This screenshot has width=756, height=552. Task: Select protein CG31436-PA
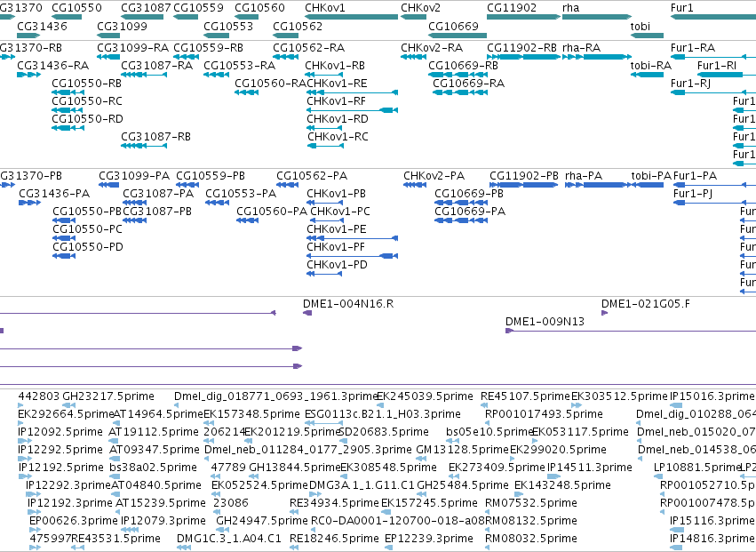point(30,202)
